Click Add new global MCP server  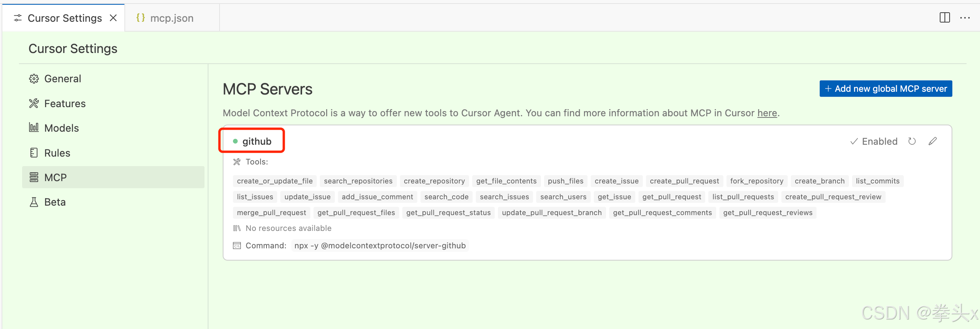point(886,89)
